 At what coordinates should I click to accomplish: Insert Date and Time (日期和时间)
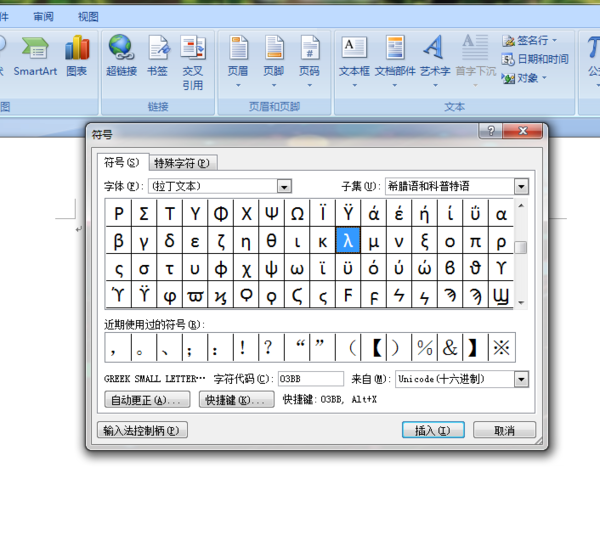click(535, 59)
